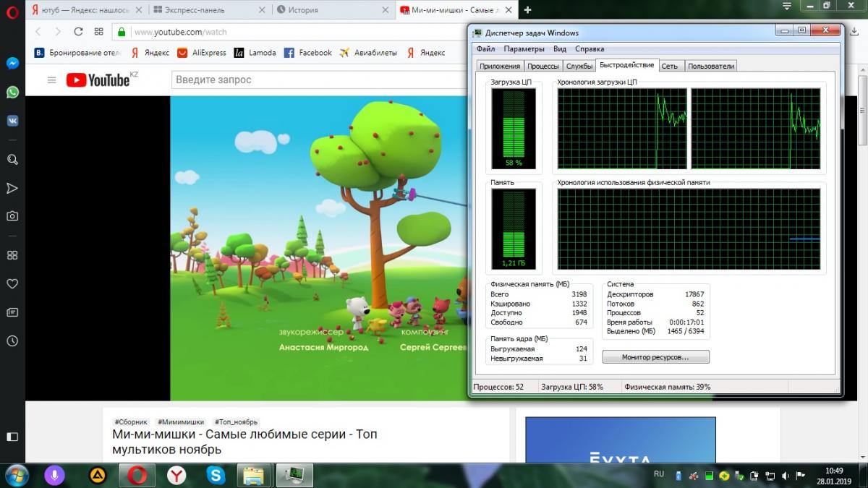Open the Yandex Browser taskbar icon
868x488 pixels.
pos(176,475)
